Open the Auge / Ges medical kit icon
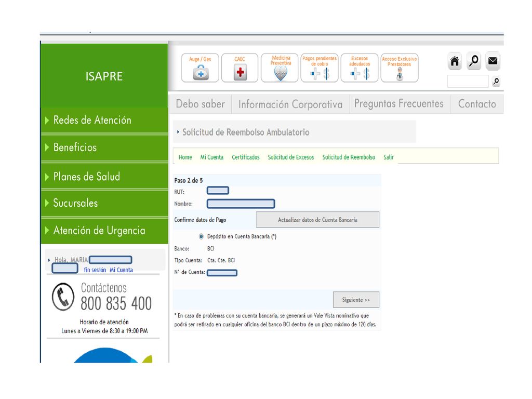 tap(200, 68)
